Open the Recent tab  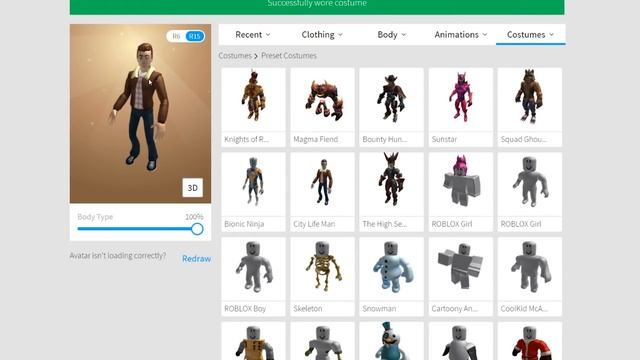pos(253,35)
